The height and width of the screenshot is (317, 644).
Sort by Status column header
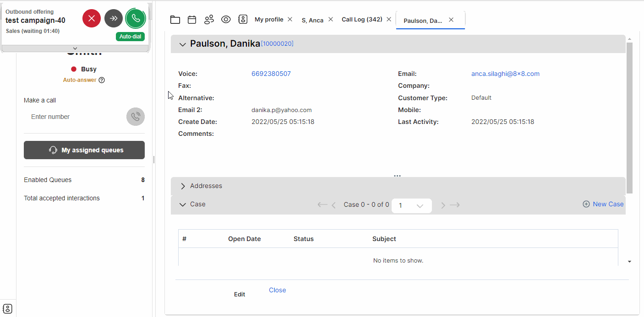coord(304,239)
